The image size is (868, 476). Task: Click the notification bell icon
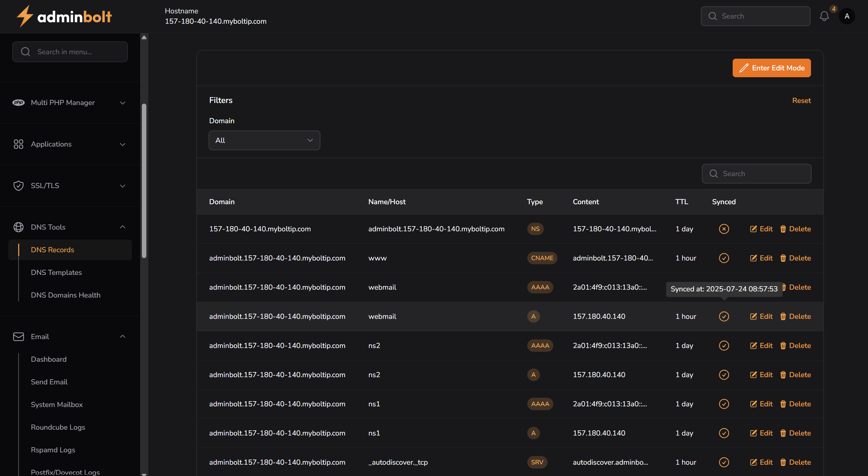[824, 16]
